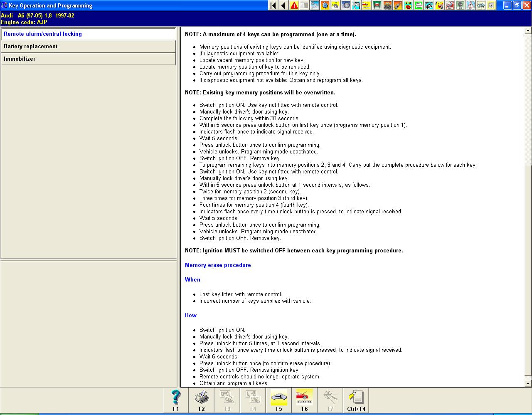Click the blue 'When' heading
Screen dimensions: 532x415
click(192, 280)
